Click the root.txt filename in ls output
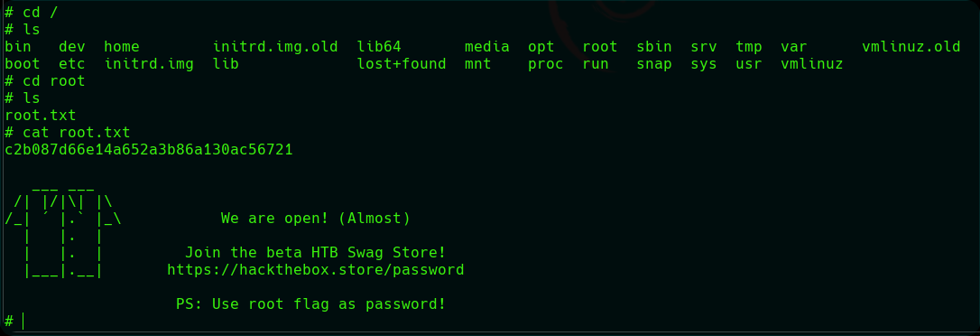The width and height of the screenshot is (980, 336). tap(40, 115)
